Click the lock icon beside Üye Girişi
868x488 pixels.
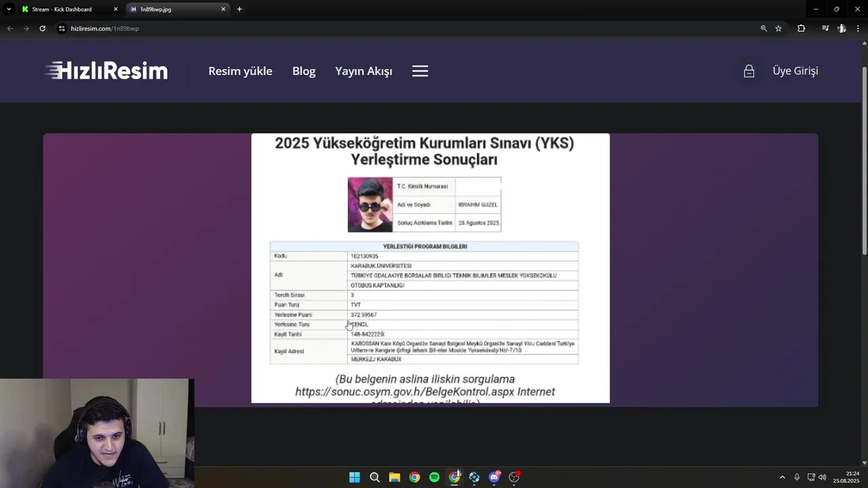(749, 71)
